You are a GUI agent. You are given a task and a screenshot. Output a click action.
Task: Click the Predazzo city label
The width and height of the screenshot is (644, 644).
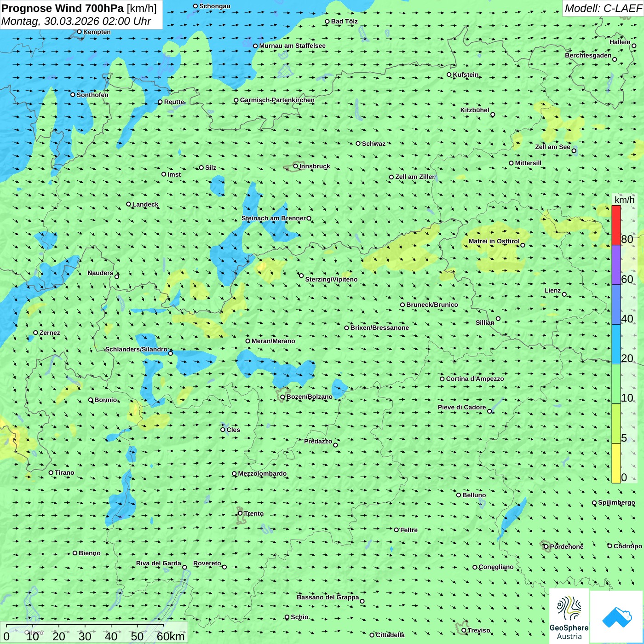tap(318, 441)
